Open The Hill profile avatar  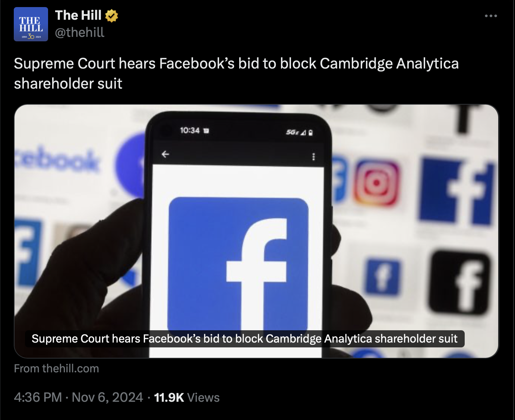coord(31,24)
